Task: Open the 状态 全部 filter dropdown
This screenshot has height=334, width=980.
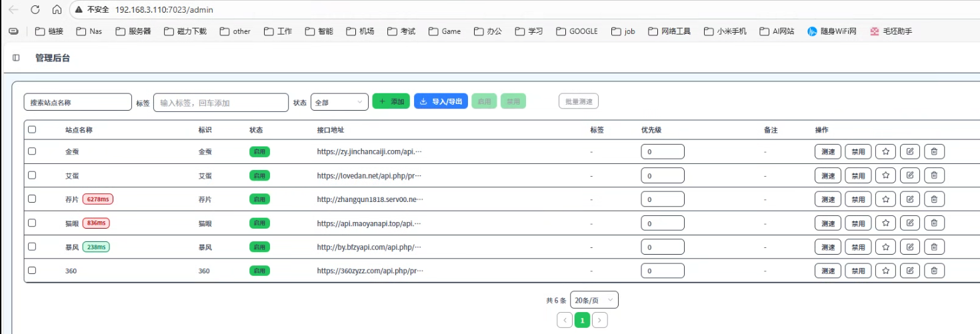Action: [x=339, y=102]
